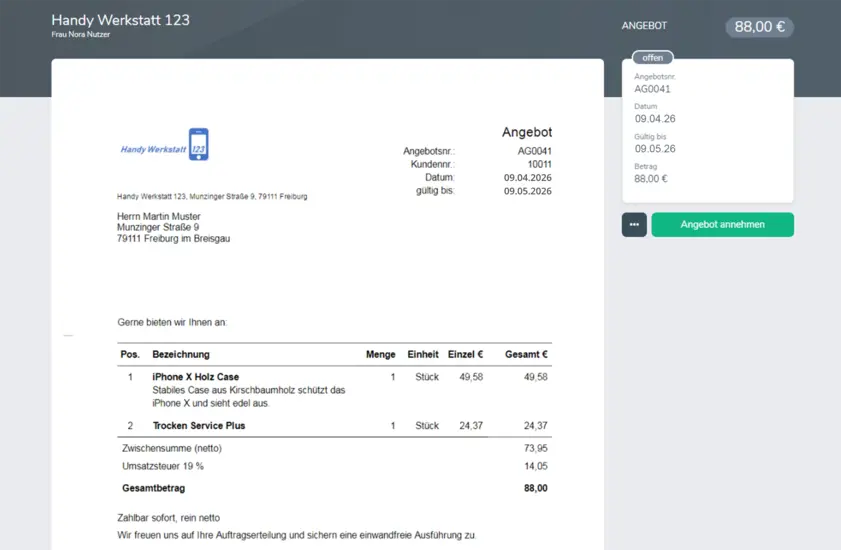
Task: Select the offen status badge
Action: pos(653,58)
